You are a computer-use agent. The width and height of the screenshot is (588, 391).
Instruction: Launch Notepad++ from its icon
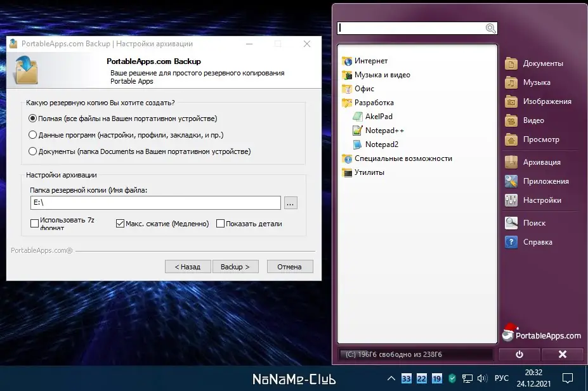[x=357, y=131]
